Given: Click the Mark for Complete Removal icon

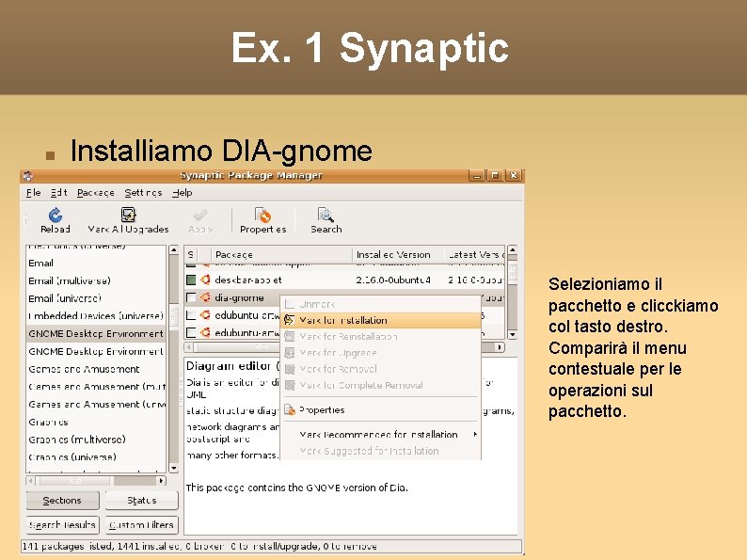Looking at the screenshot, I should click(x=289, y=385).
